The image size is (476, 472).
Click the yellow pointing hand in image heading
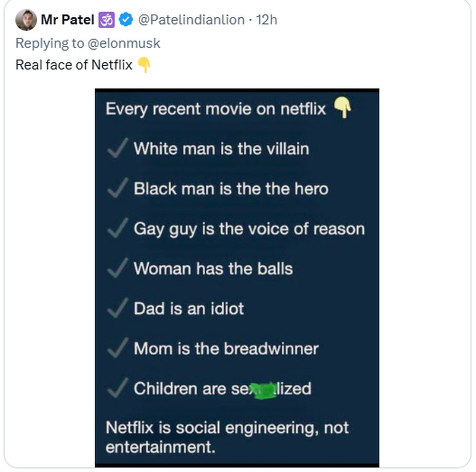pyautogui.click(x=343, y=109)
